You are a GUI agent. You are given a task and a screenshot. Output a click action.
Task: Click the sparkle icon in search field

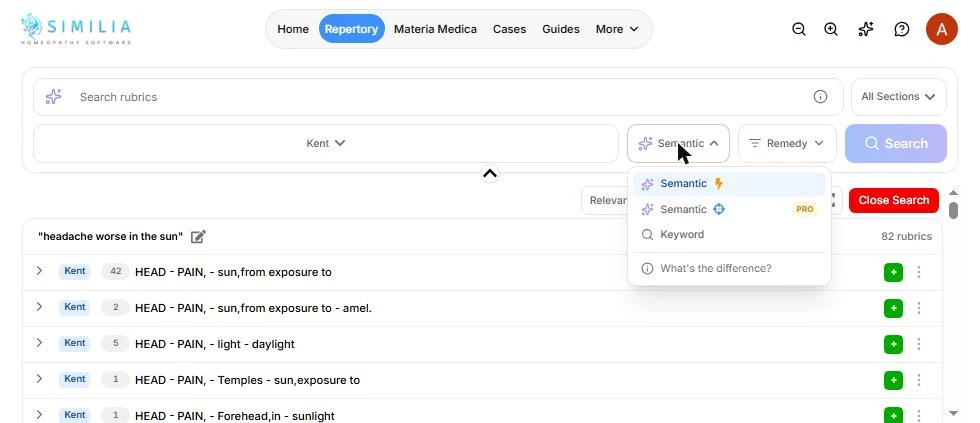coord(54,97)
